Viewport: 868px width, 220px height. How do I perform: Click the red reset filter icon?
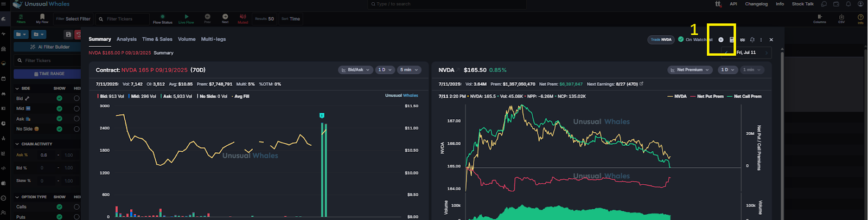[78, 34]
